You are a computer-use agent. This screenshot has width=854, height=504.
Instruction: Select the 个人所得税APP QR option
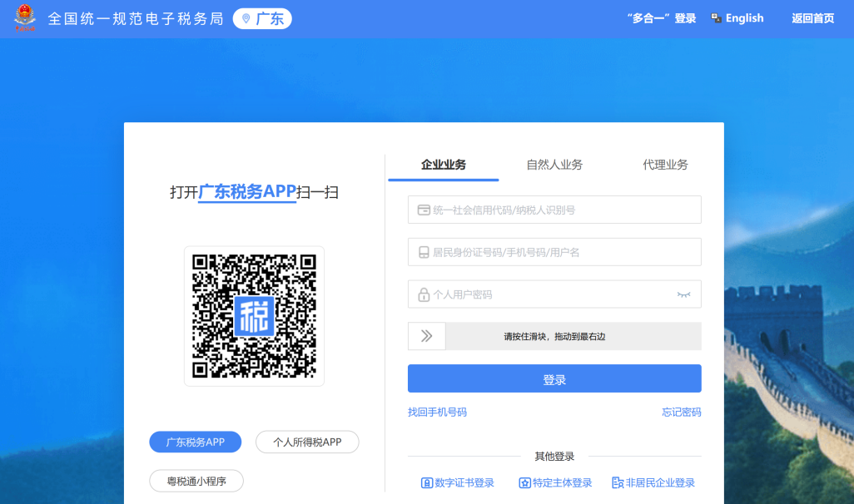tap(307, 442)
